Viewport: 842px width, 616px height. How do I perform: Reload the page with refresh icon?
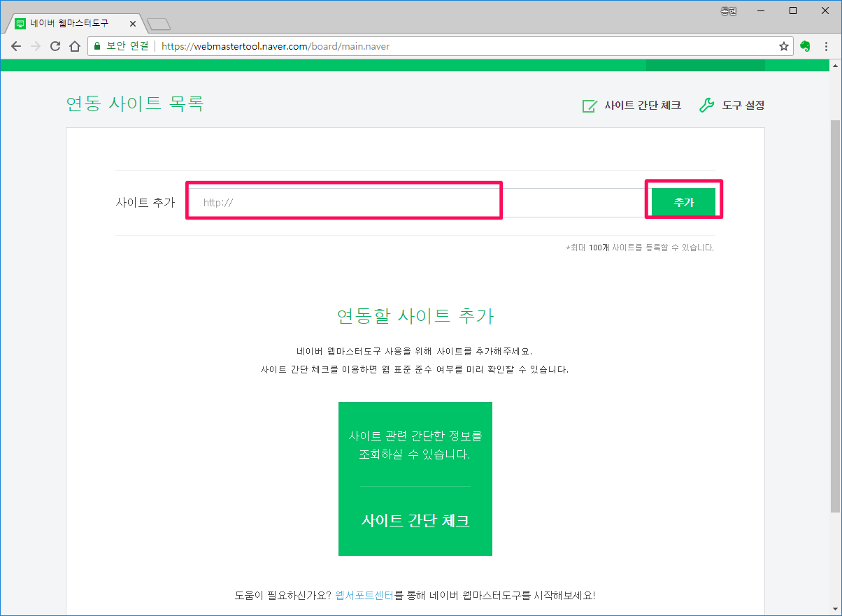pyautogui.click(x=55, y=47)
